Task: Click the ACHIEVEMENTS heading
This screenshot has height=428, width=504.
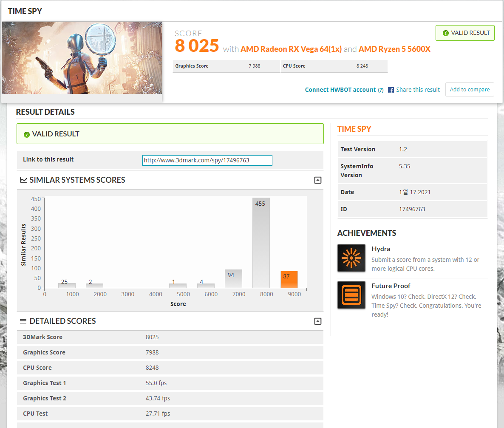Action: pos(367,233)
